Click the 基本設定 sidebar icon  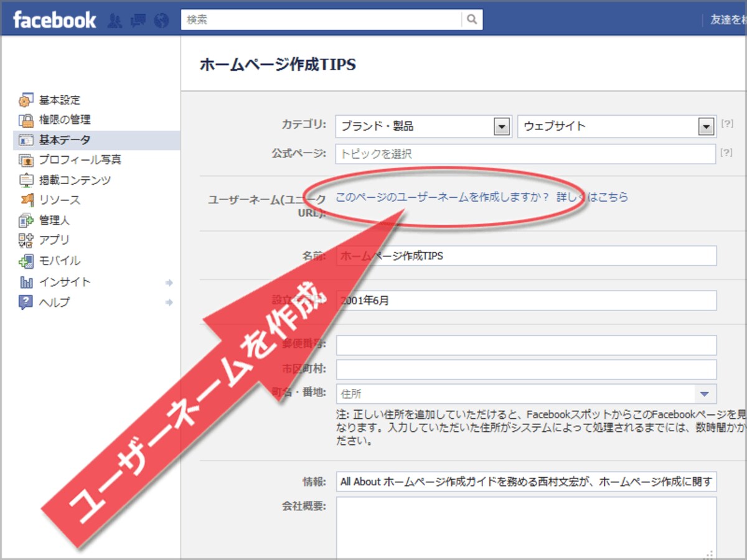26,100
